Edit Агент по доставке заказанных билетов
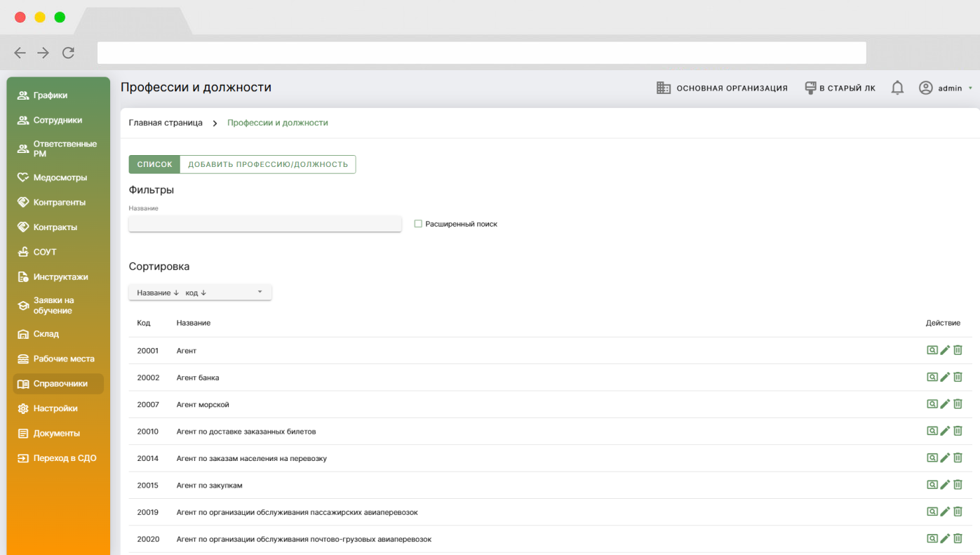Viewport: 980px width, 555px height. point(945,431)
